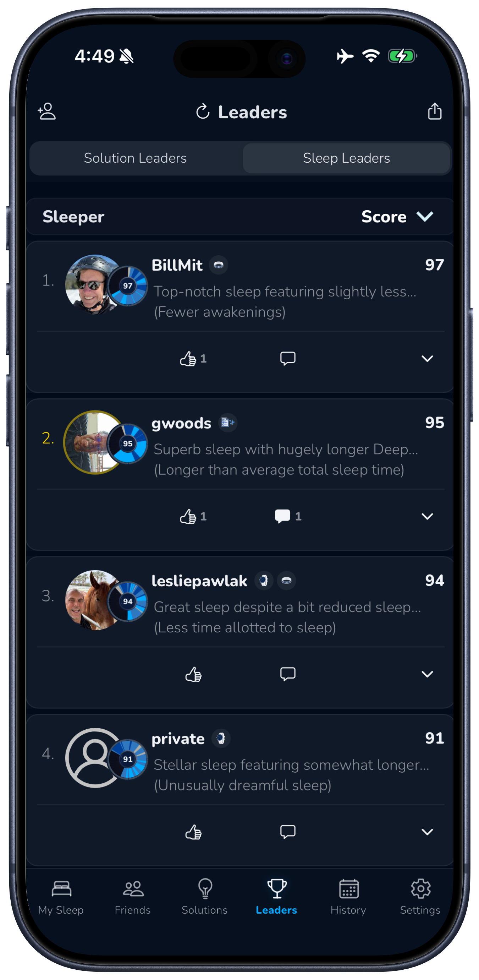Like BillMit's sleep score
The width and height of the screenshot is (479, 980).
click(193, 358)
